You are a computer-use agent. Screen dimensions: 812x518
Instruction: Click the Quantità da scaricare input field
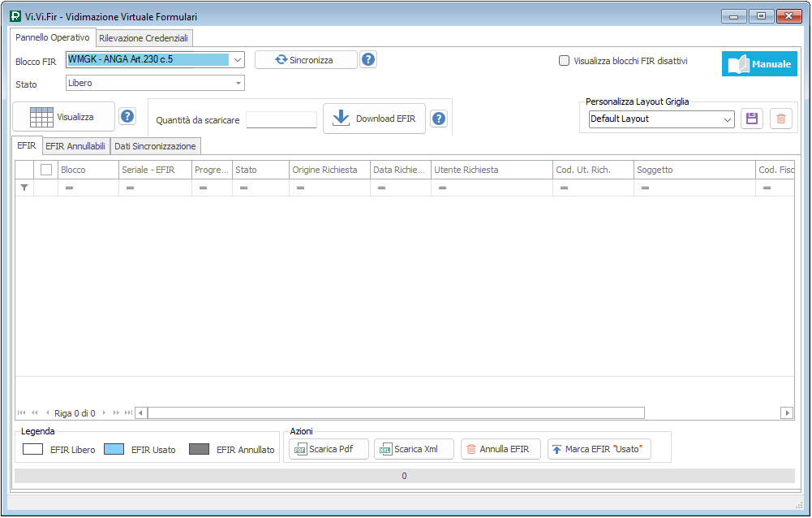[x=281, y=119]
